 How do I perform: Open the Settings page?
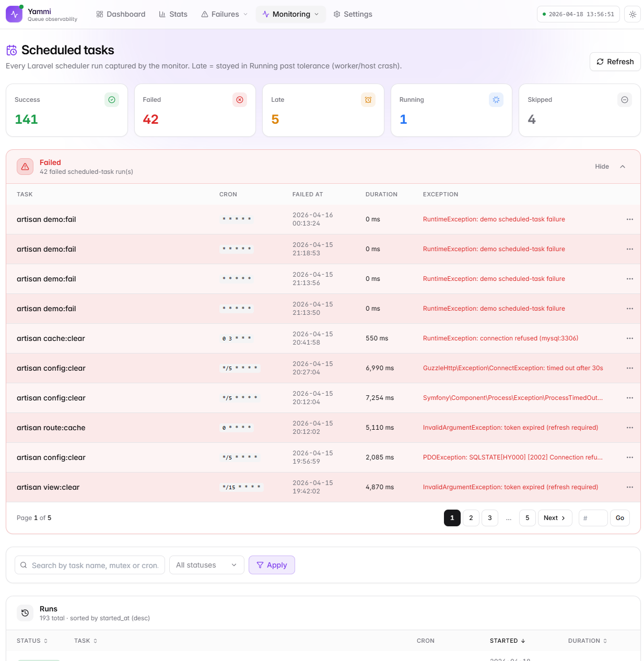353,14
